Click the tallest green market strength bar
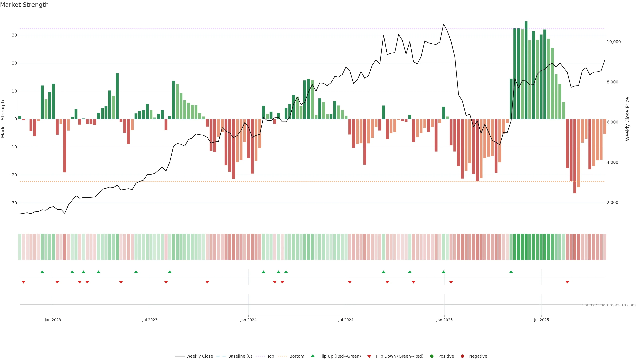The height and width of the screenshot is (362, 644). pyautogui.click(x=526, y=70)
